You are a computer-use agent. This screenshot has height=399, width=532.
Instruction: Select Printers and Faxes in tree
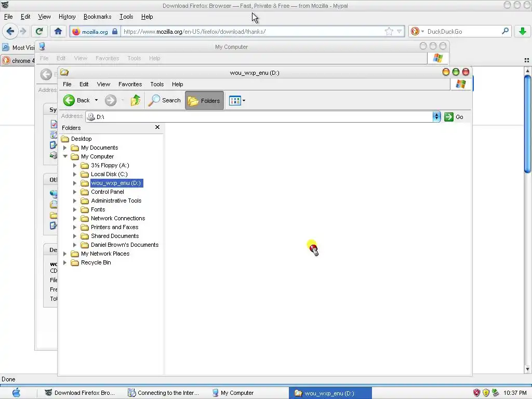point(114,227)
